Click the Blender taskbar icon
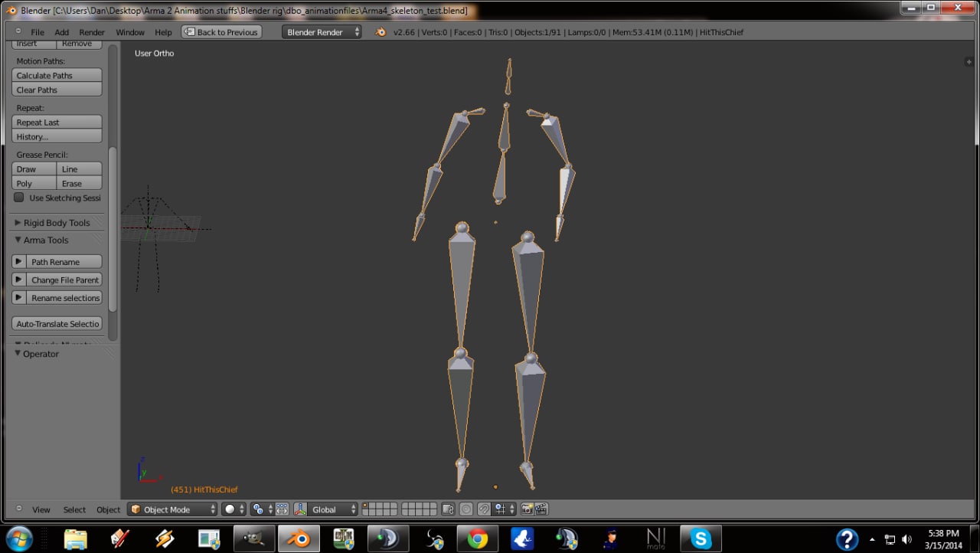Image resolution: width=980 pixels, height=553 pixels. (x=298, y=539)
